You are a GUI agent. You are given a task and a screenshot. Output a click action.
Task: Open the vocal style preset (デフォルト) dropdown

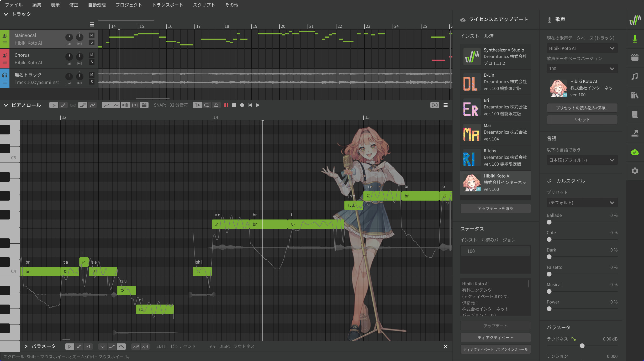582,203
